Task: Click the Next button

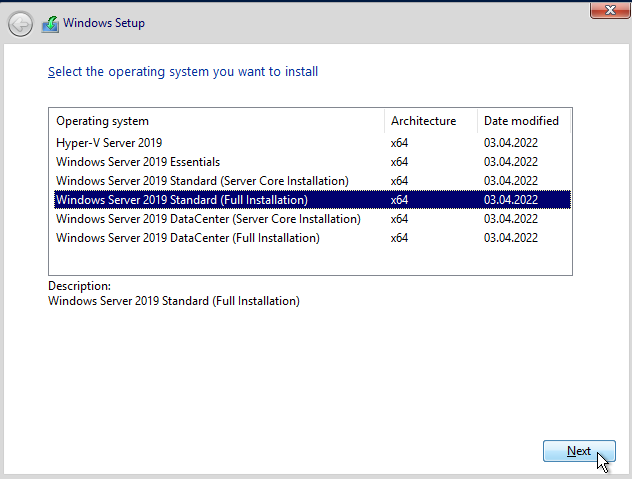Action: click(579, 451)
